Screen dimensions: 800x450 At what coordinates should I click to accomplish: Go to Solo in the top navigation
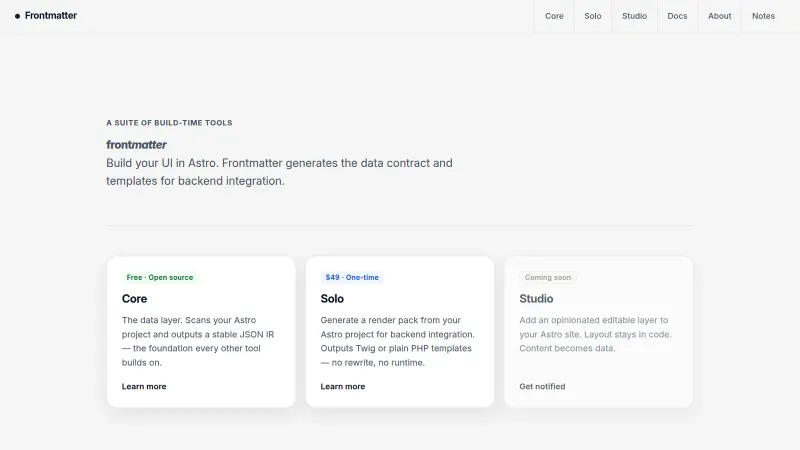(x=593, y=16)
